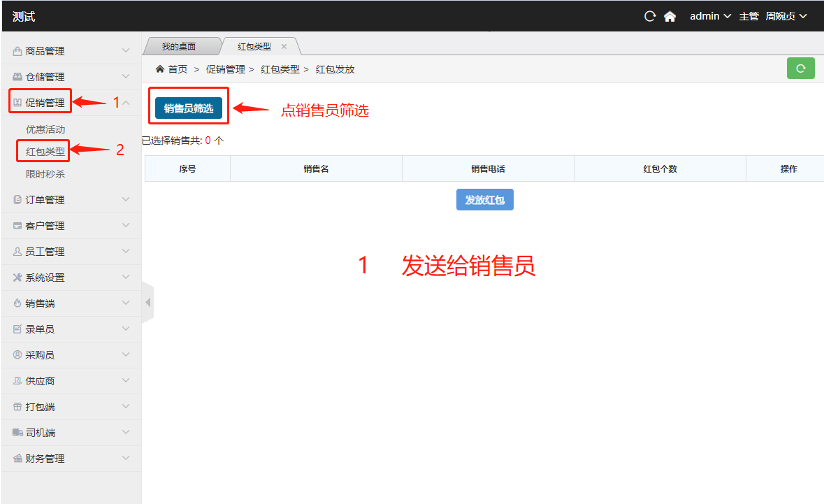Select 优惠活动 in the sidebar
The image size is (824, 504).
pyautogui.click(x=45, y=129)
